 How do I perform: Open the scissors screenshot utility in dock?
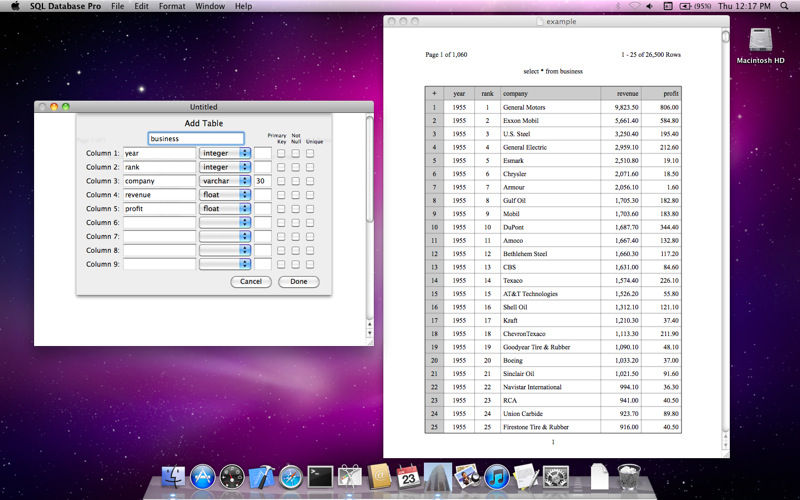350,477
